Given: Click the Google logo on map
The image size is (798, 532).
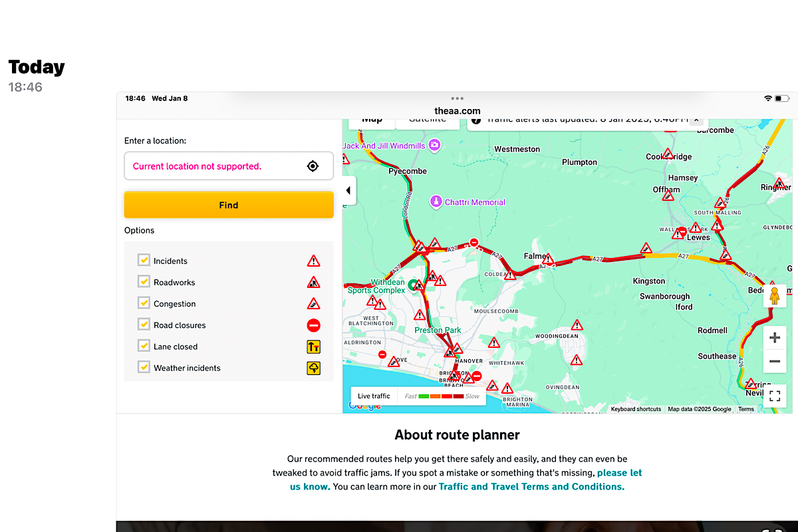Looking at the screenshot, I should point(364,406).
